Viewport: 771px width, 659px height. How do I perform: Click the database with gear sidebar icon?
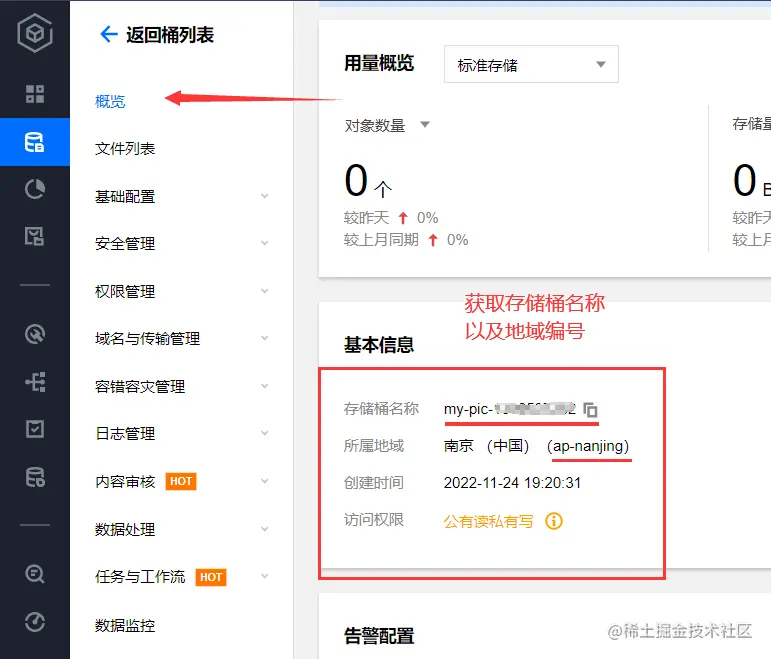pyautogui.click(x=34, y=477)
